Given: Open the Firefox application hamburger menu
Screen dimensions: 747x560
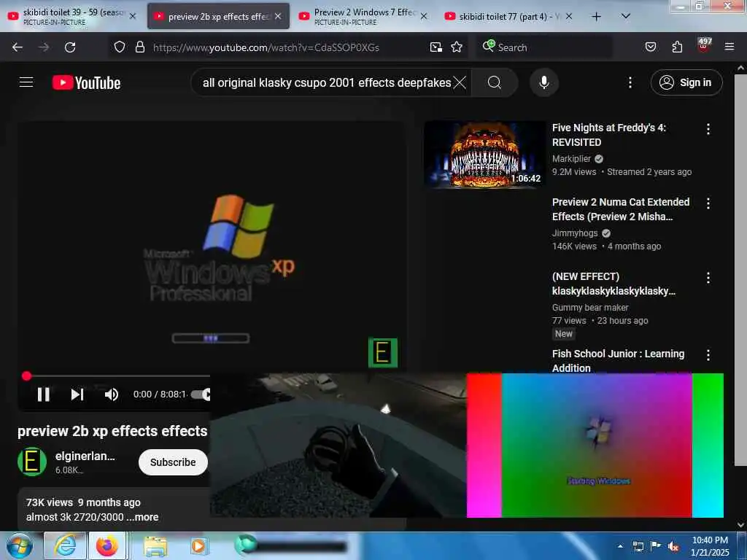Looking at the screenshot, I should 729,47.
